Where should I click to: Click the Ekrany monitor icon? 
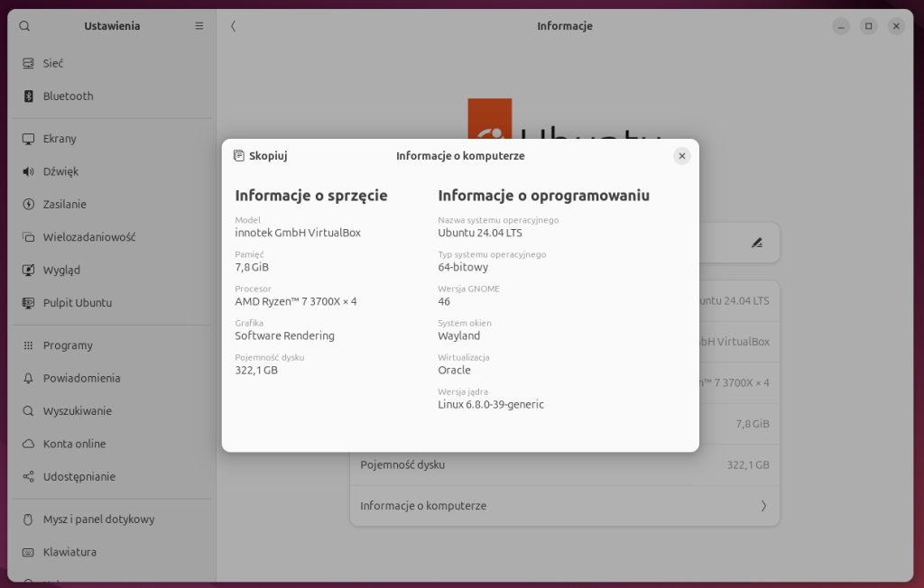pyautogui.click(x=28, y=139)
